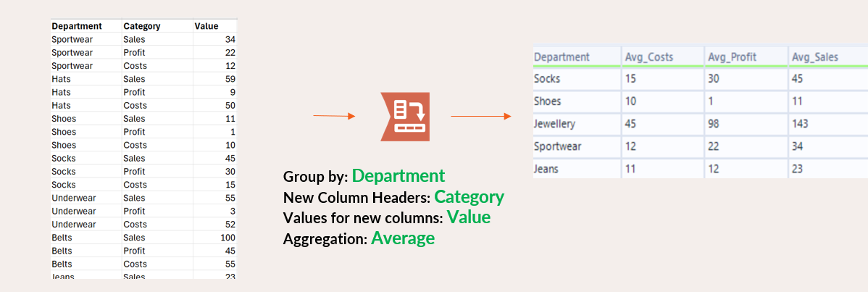
Task: Click Avg_Sales 11 in output Shoes row
Action: click(796, 101)
